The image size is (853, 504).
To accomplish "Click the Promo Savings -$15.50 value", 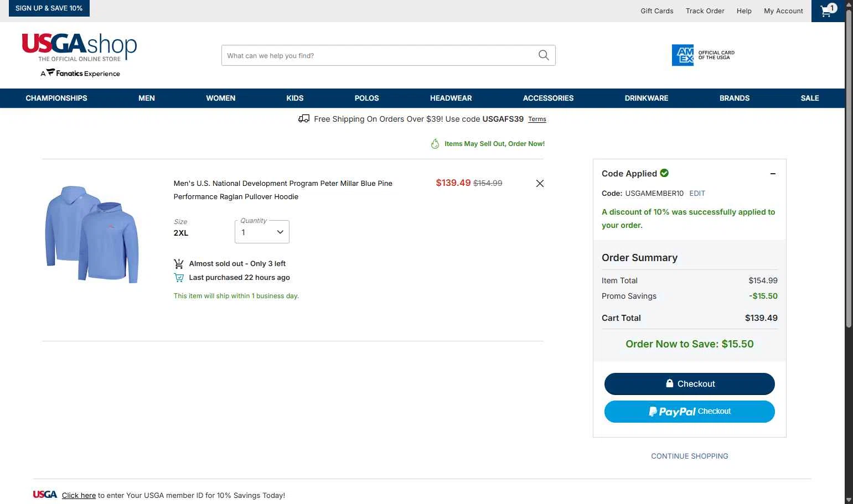I will coord(763,296).
